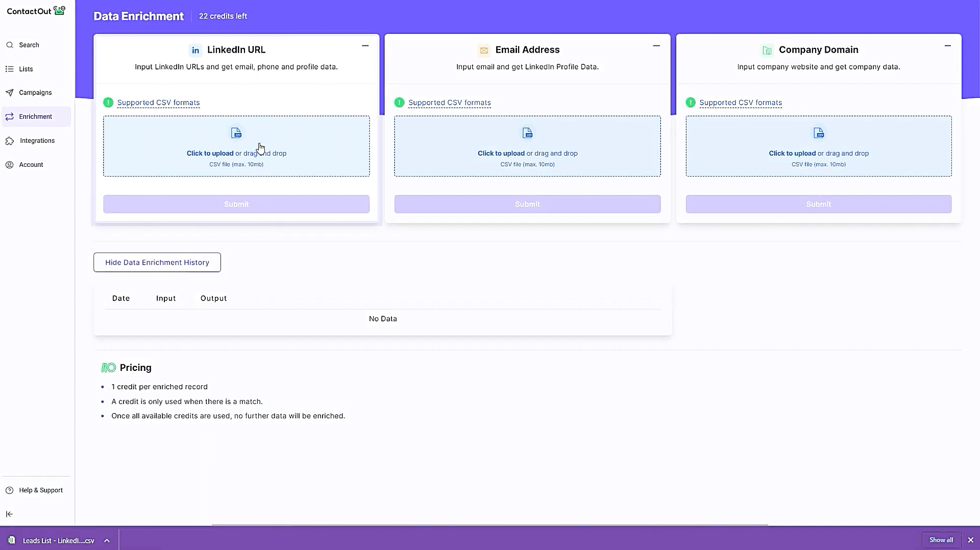The height and width of the screenshot is (550, 980).
Task: Click the building icon on Company Domain card
Action: point(767,49)
